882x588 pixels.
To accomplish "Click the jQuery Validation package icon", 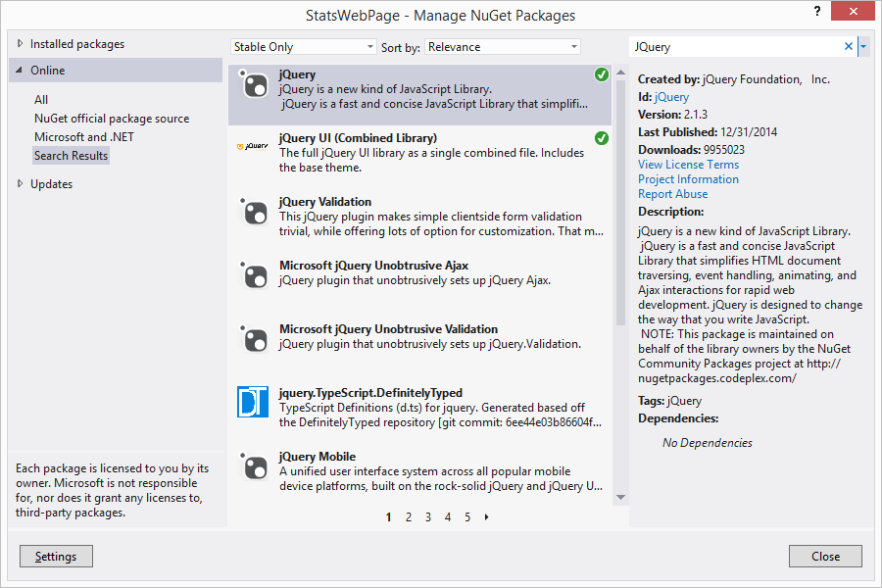I will [253, 212].
